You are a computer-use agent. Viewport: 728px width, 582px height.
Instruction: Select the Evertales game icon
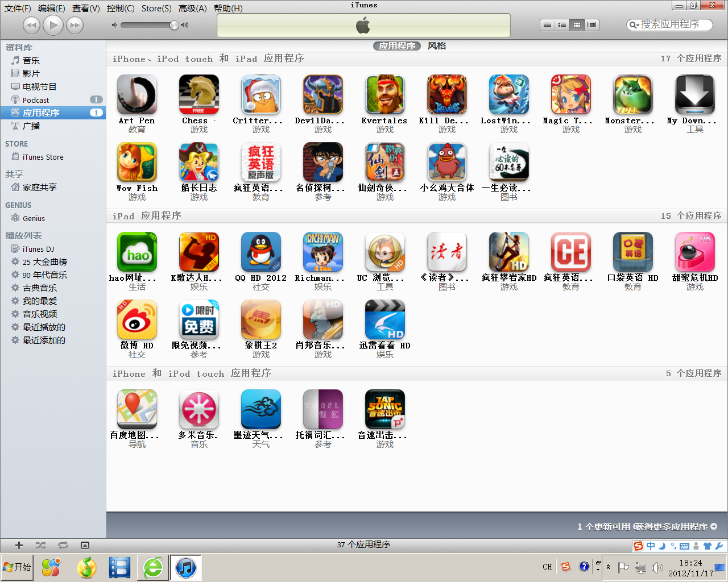384,95
